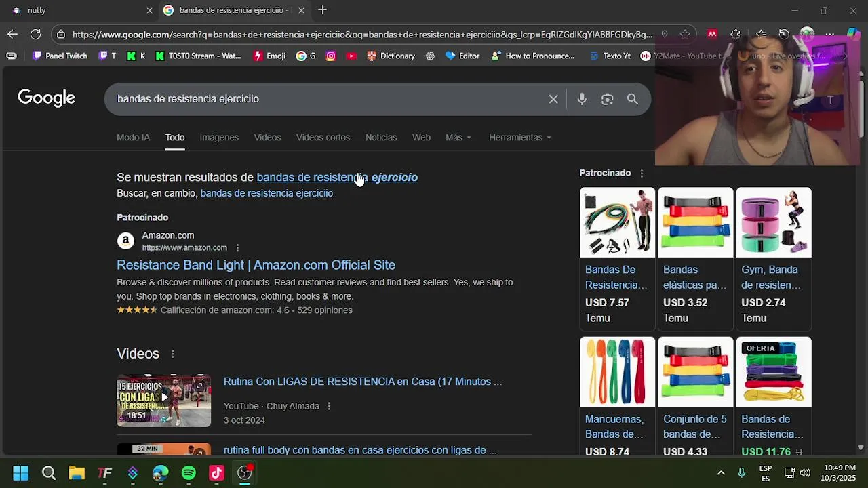Switch to Noticias results tab

[381, 137]
